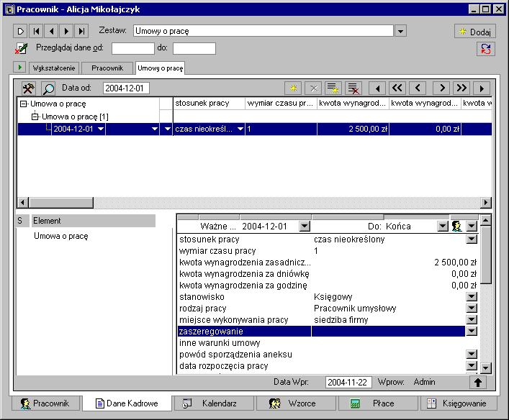Open the rodzaj pracy dropdown
This screenshot has width=509, height=420.
pos(472,308)
